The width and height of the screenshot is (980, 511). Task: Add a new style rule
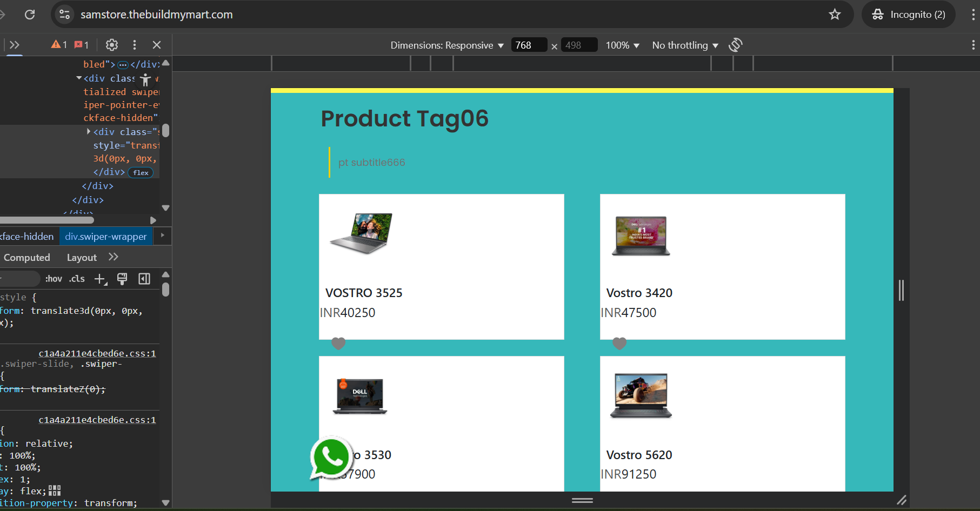(x=101, y=279)
